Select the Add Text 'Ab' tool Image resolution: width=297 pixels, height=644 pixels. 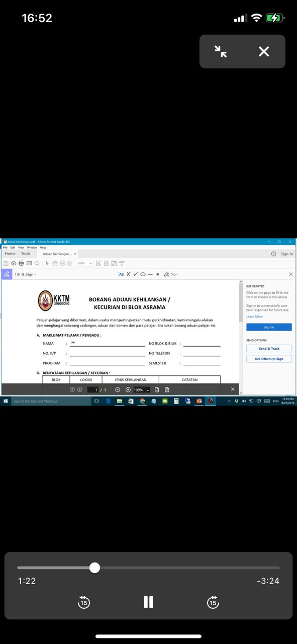point(121,274)
